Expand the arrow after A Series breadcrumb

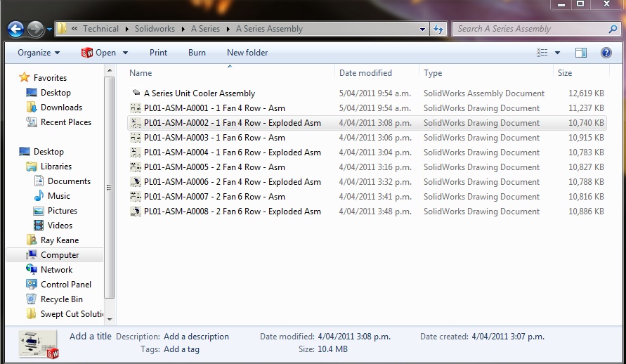tap(228, 29)
